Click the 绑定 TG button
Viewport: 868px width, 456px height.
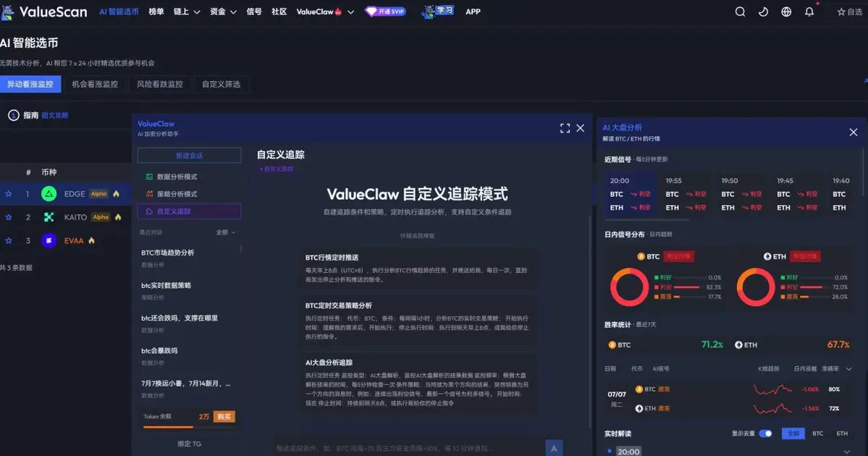click(190, 444)
